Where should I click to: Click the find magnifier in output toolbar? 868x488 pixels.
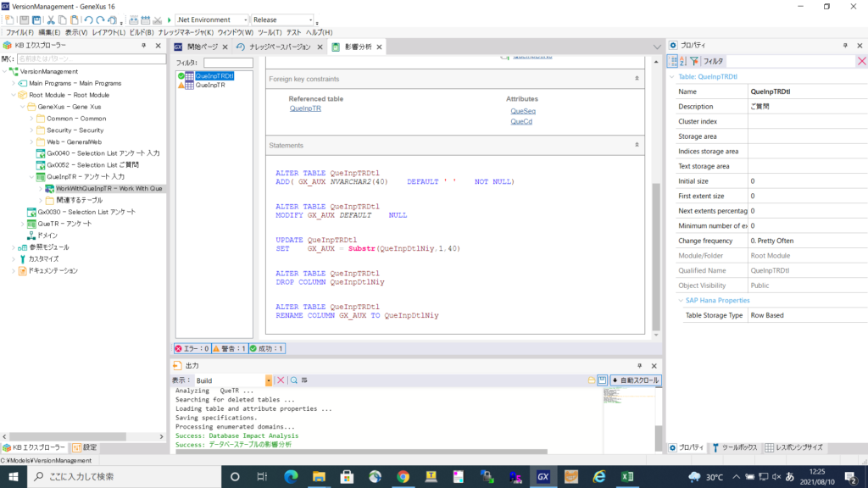click(x=294, y=380)
